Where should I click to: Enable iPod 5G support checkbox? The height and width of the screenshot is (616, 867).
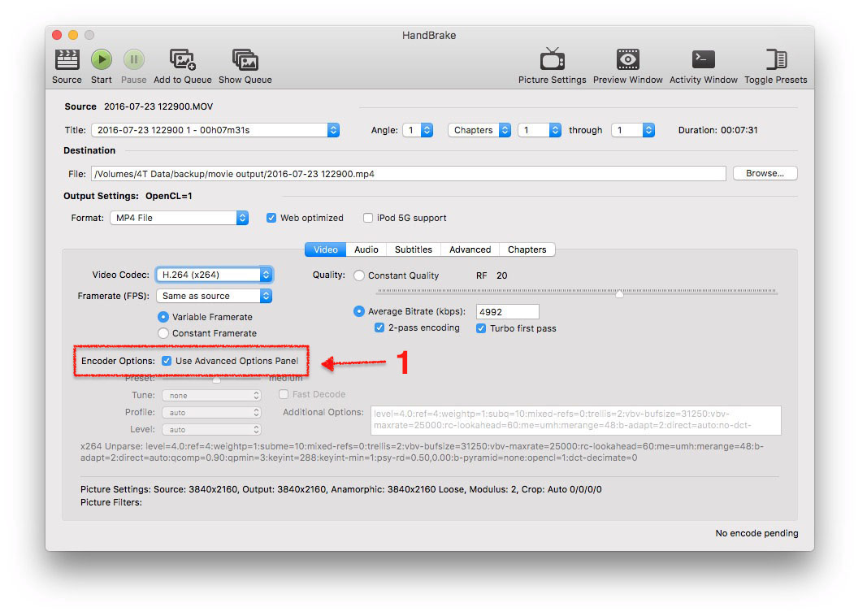click(368, 218)
